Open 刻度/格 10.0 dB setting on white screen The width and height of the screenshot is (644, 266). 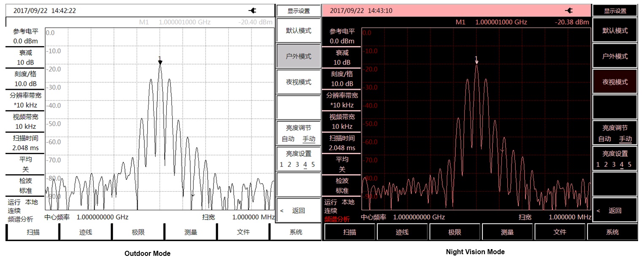(x=25, y=79)
